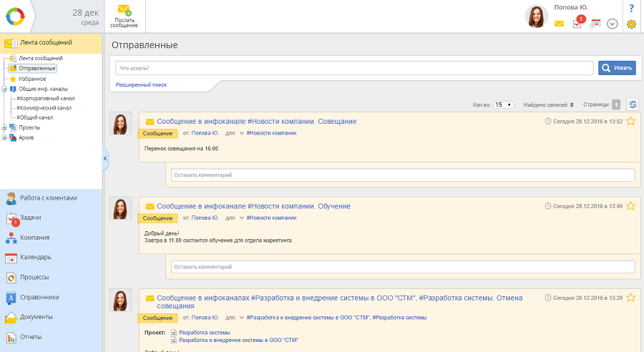The width and height of the screenshot is (644, 352).
Task: Click the colorful circle logo icon
Action: 15,17
